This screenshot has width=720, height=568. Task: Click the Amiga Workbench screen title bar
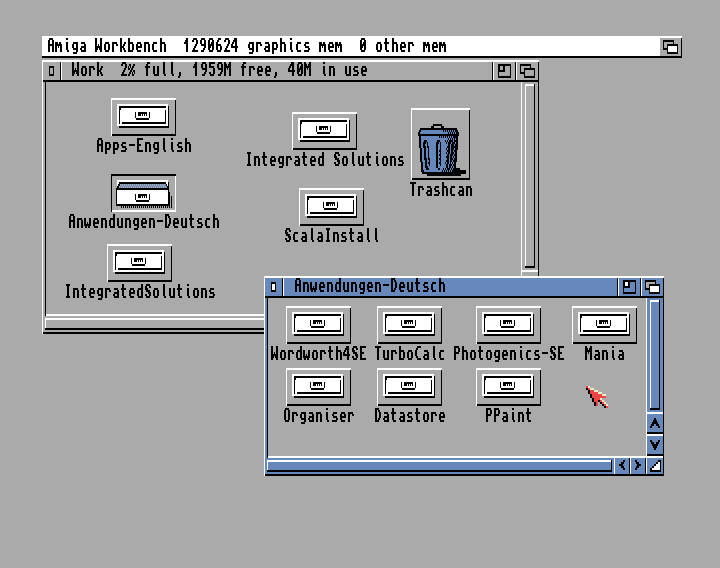350,46
